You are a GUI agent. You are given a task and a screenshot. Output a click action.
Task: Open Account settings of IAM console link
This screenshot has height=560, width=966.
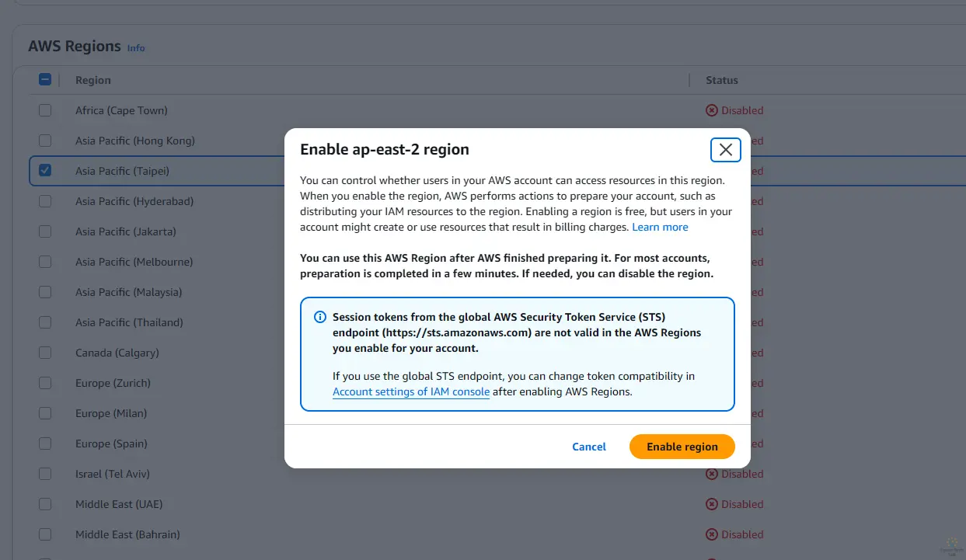[411, 391]
